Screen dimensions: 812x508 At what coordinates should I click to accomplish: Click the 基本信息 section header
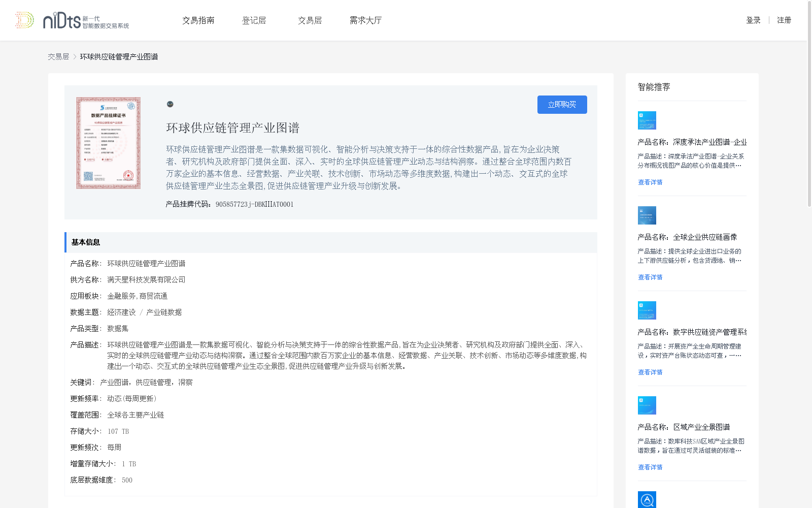[x=331, y=242]
